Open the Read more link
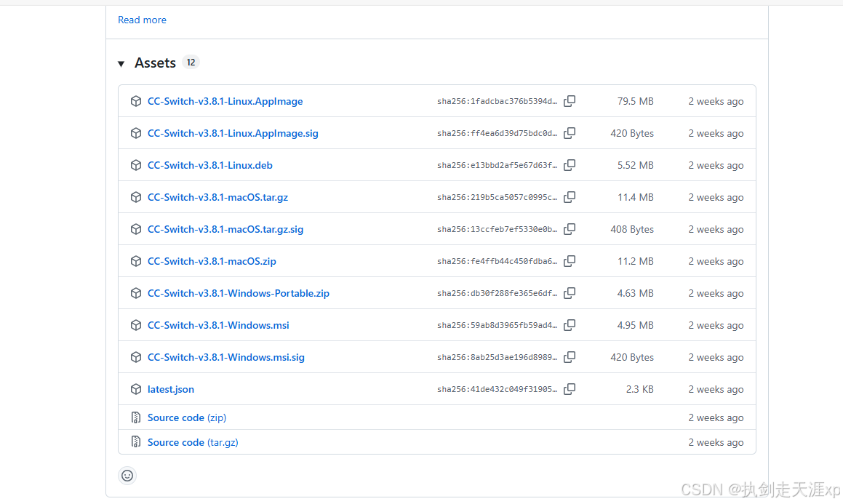843x504 pixels. 142,20
